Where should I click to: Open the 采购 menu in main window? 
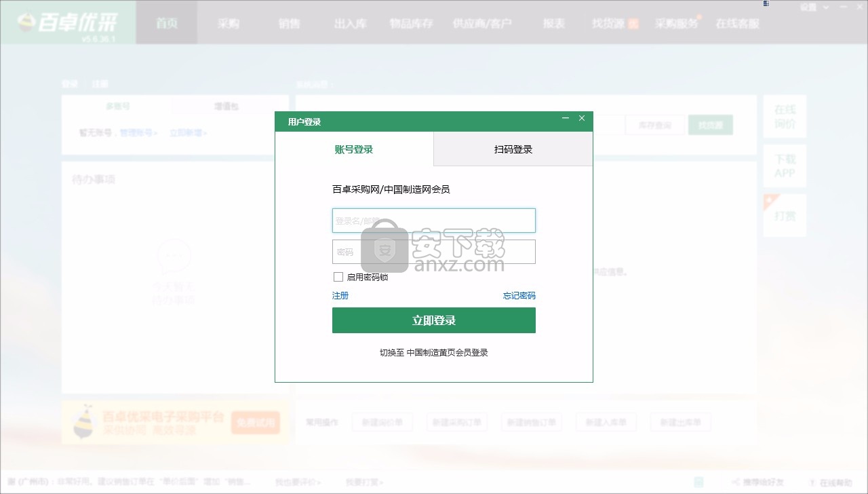(x=229, y=23)
